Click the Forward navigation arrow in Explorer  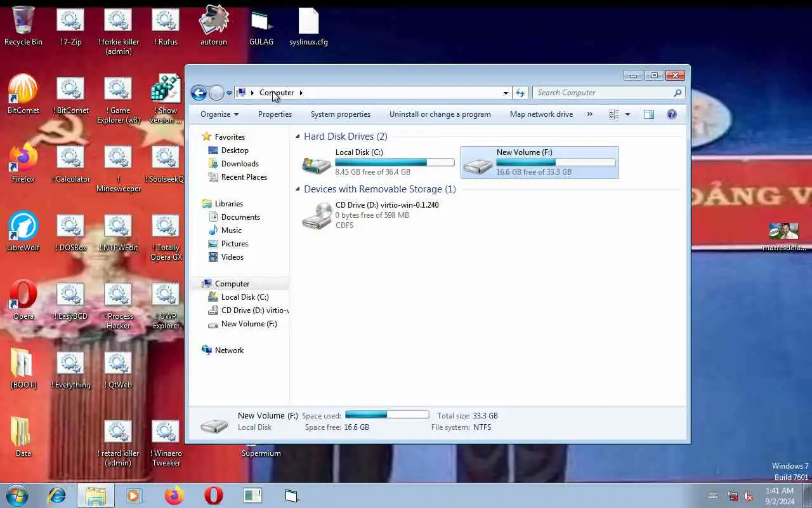216,93
